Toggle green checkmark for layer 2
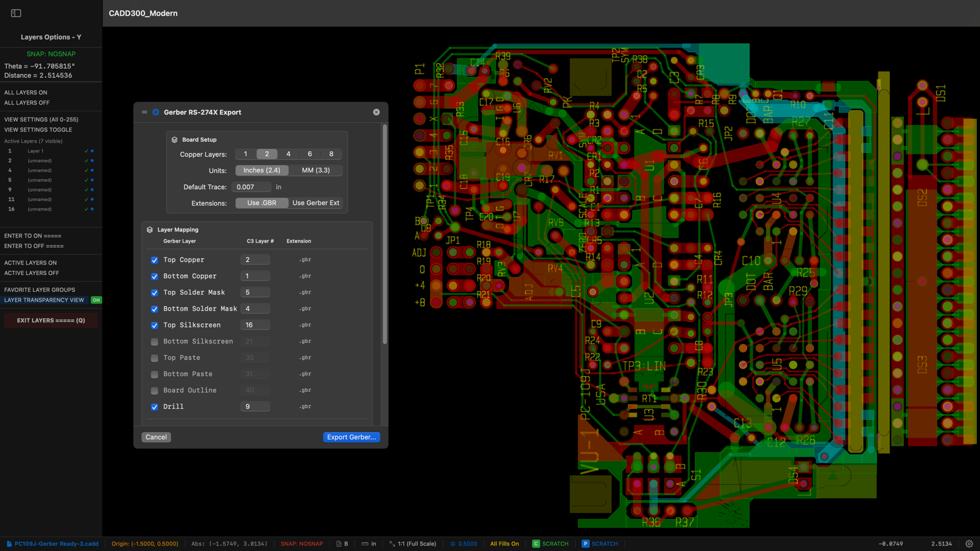 [x=86, y=160]
